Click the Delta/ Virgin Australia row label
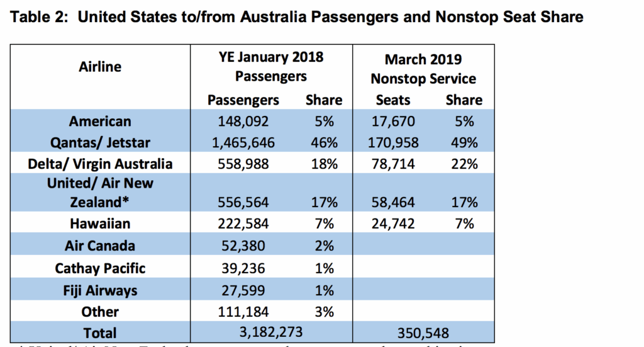The image size is (644, 347). pos(100,163)
